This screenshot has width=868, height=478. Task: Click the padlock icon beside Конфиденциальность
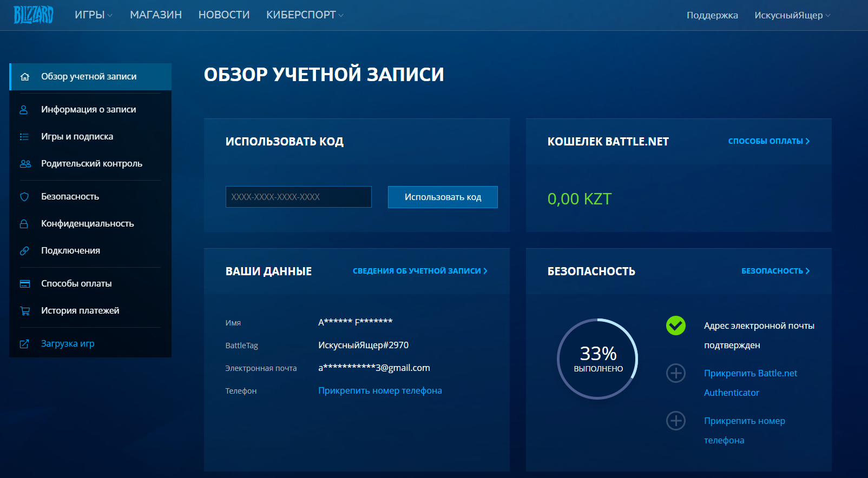point(24,224)
